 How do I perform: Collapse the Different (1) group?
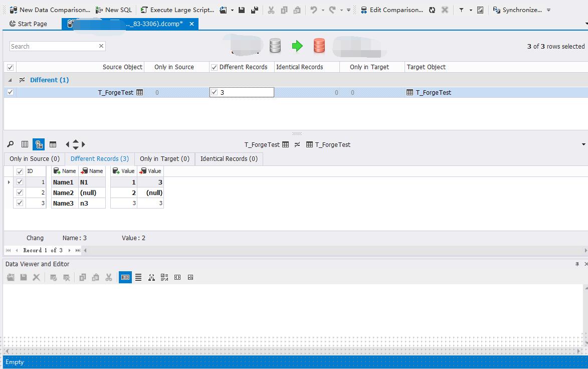(10, 80)
